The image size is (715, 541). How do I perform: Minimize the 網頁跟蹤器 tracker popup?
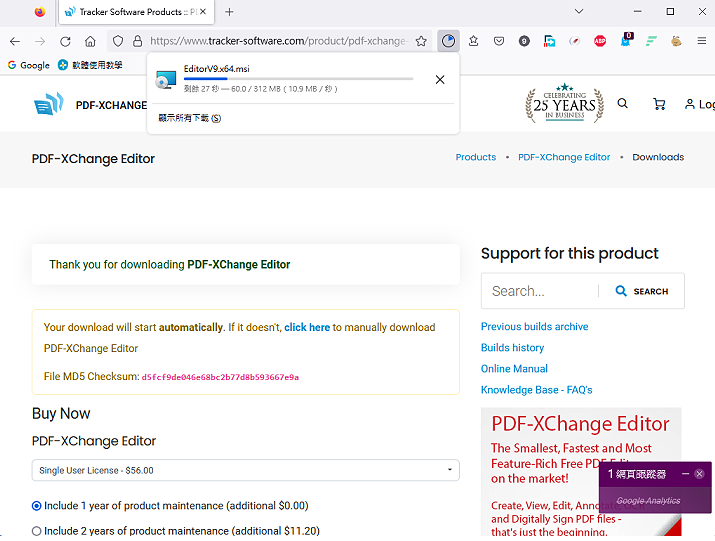685,474
